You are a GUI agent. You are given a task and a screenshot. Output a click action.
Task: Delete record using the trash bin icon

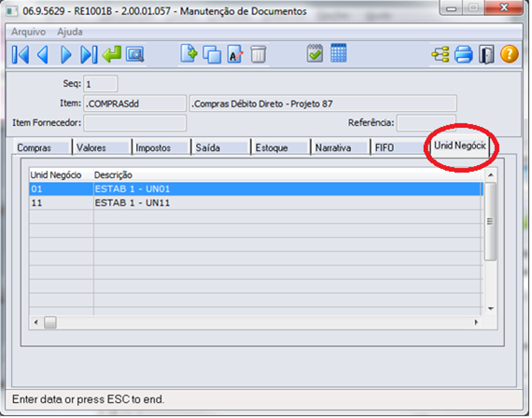point(259,54)
